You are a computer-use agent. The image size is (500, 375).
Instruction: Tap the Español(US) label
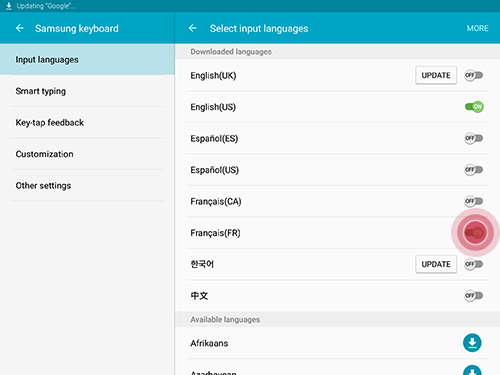(215, 170)
